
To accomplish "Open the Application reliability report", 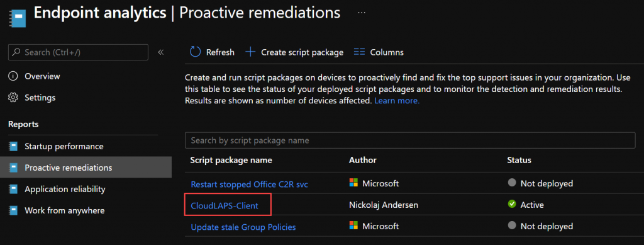I will coord(65,189).
